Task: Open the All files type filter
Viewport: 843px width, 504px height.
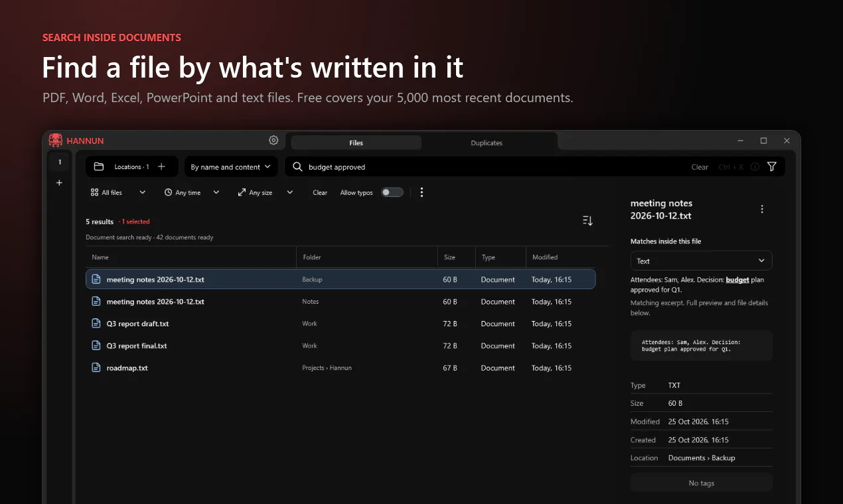Action: pos(118,192)
